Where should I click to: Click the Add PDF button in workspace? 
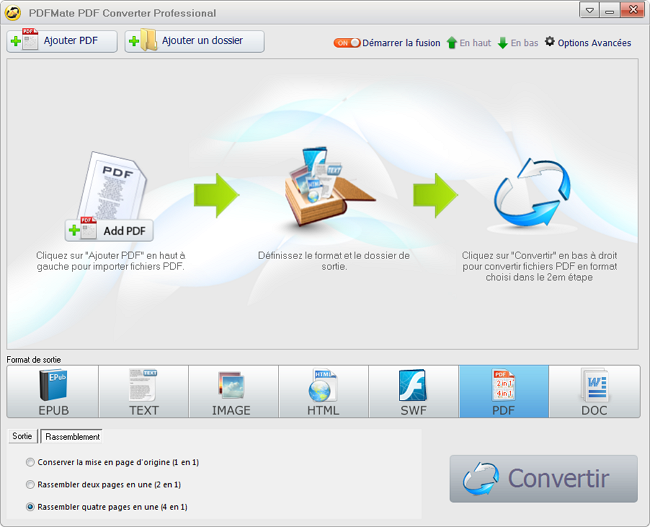[x=109, y=230]
